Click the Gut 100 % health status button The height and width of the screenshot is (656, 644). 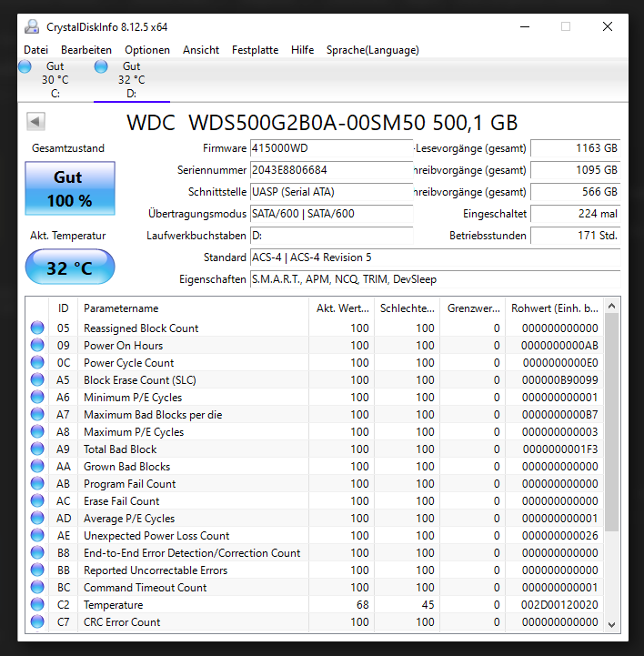pos(70,188)
